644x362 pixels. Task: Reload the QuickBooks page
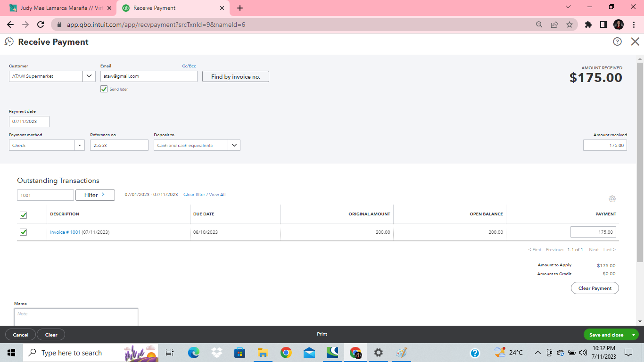[41, 25]
